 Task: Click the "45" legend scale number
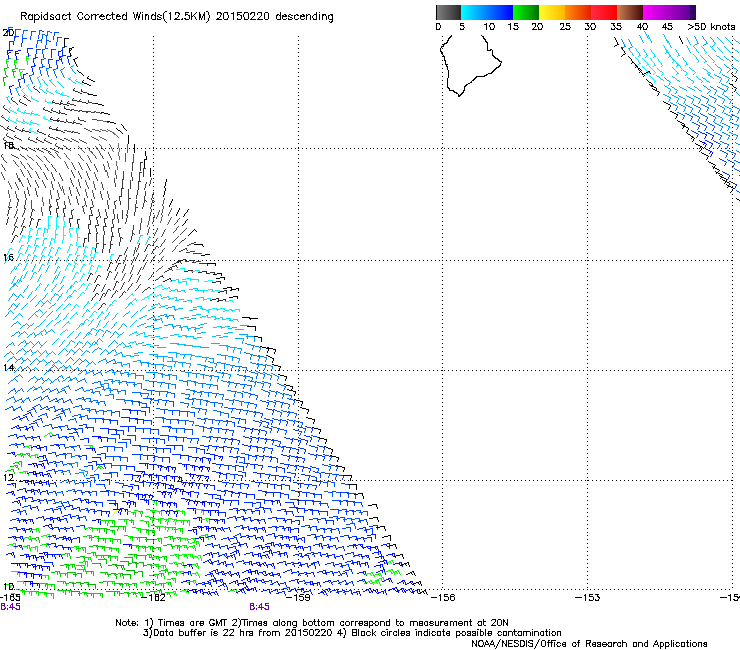click(667, 27)
